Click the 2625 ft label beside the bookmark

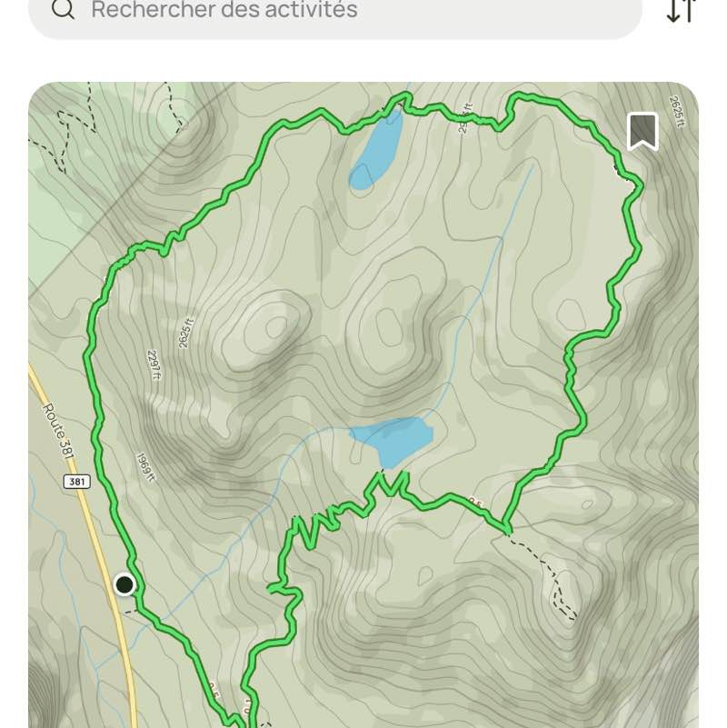point(677,112)
